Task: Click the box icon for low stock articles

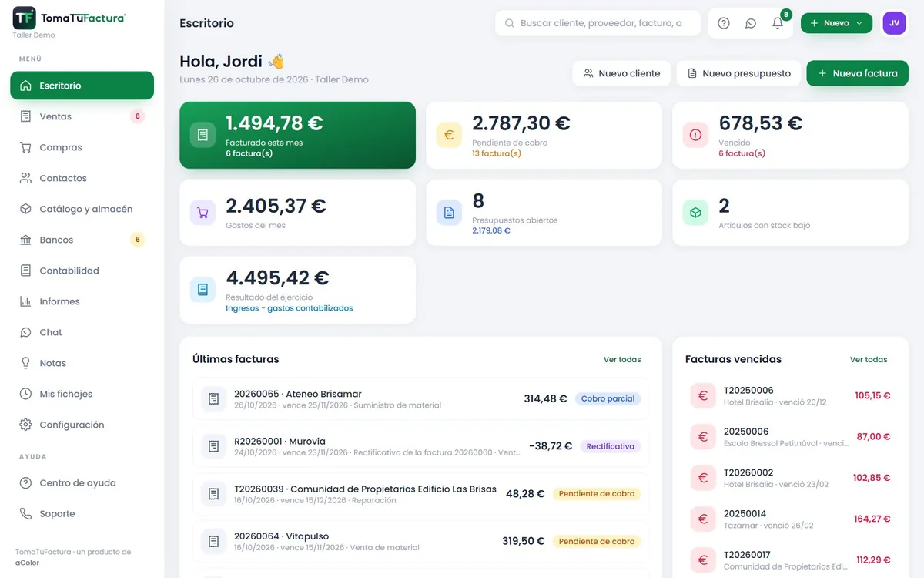Action: click(x=695, y=213)
